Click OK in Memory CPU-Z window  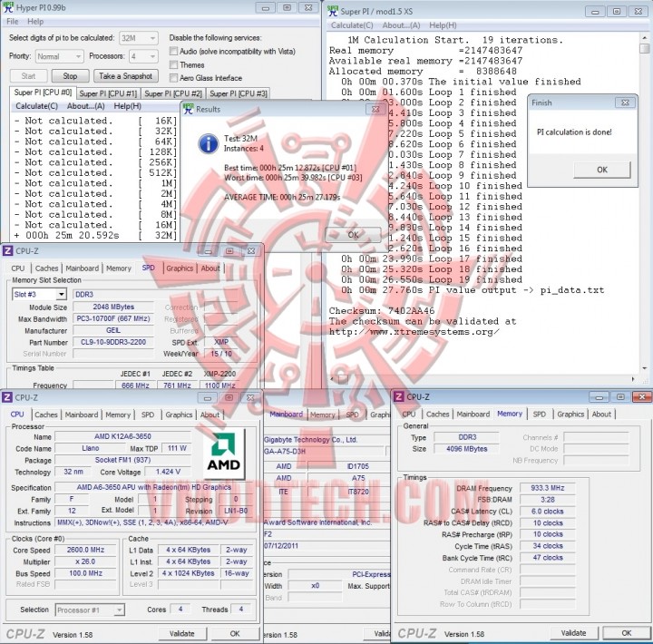tap(627, 633)
